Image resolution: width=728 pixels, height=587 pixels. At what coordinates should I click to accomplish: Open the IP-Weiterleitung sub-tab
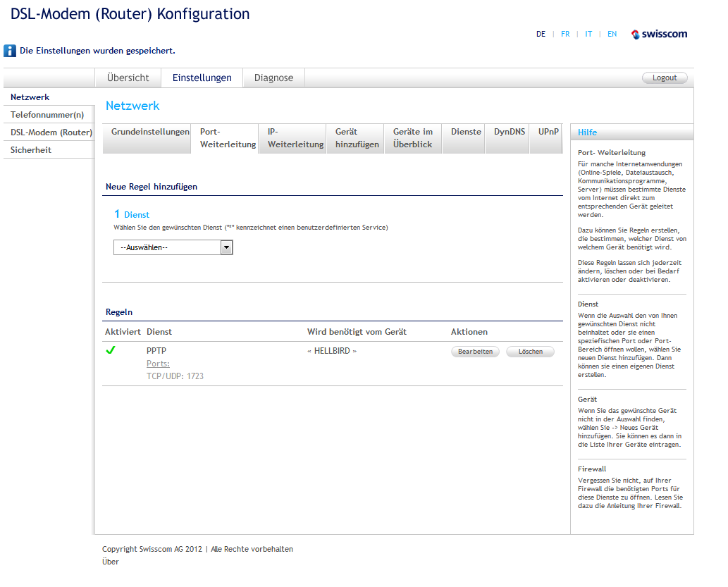pyautogui.click(x=292, y=138)
